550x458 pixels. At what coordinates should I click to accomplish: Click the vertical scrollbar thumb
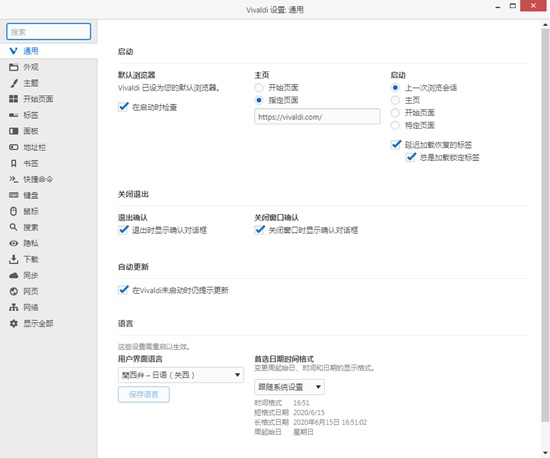pos(545,224)
